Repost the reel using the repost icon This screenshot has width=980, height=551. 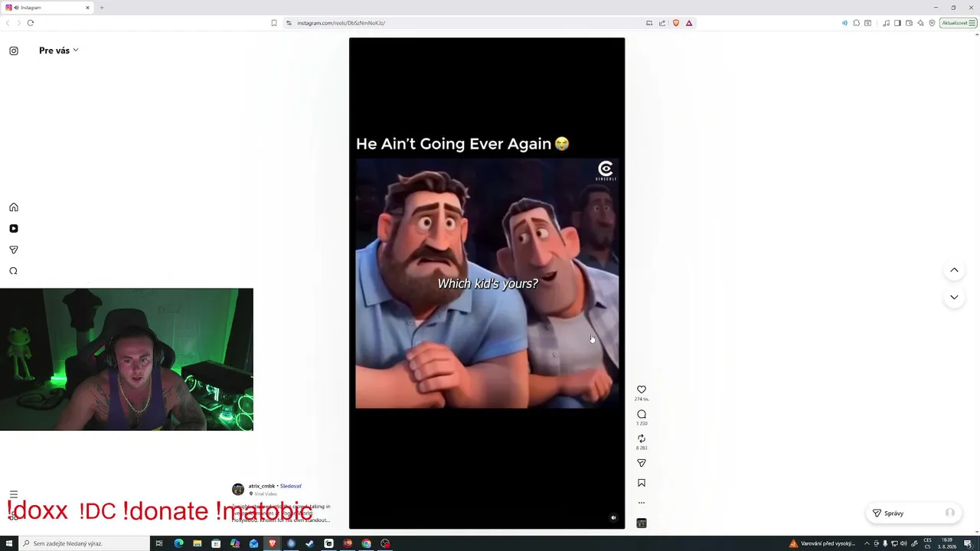coord(642,439)
